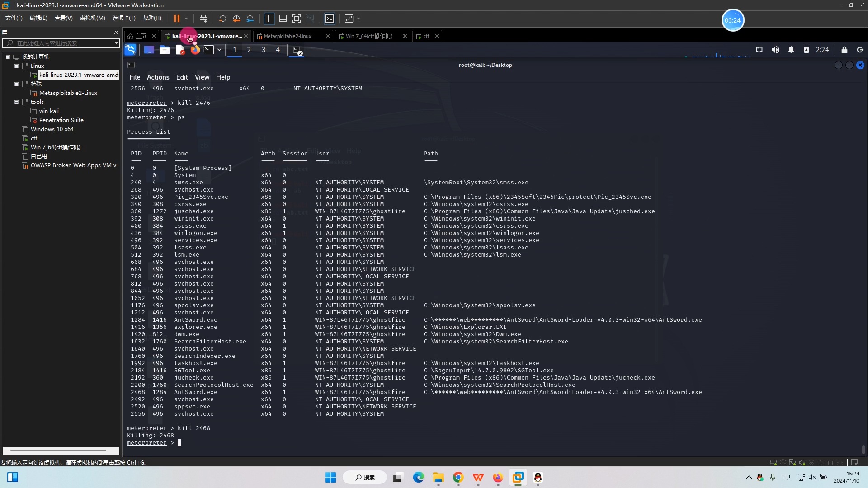
Task: Open the Kali notifications bell
Action: (791, 50)
